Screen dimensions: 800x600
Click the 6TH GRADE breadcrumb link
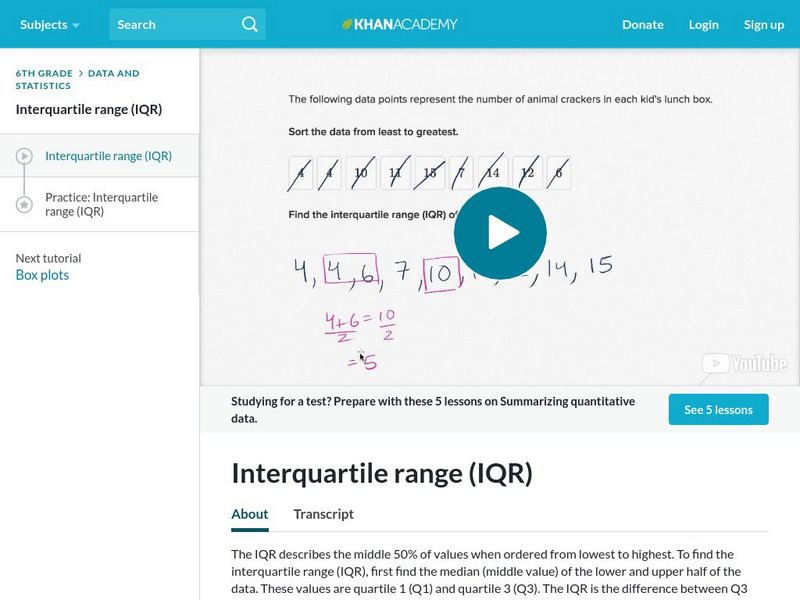(44, 73)
